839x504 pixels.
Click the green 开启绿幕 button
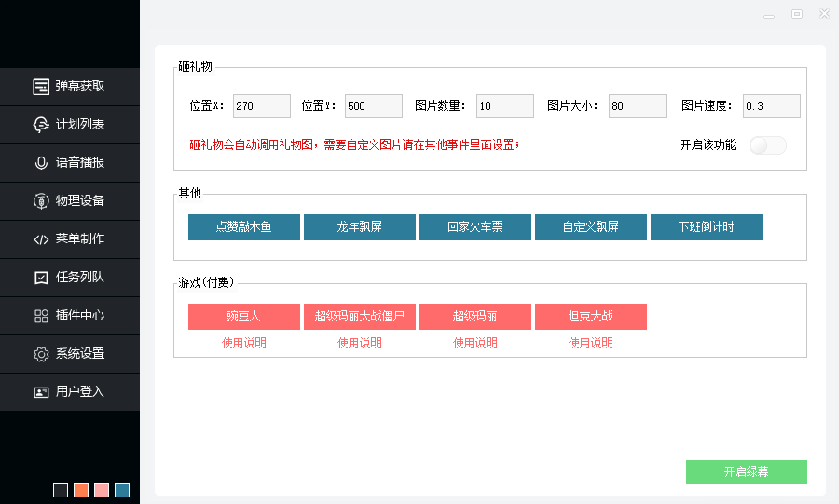click(746, 472)
